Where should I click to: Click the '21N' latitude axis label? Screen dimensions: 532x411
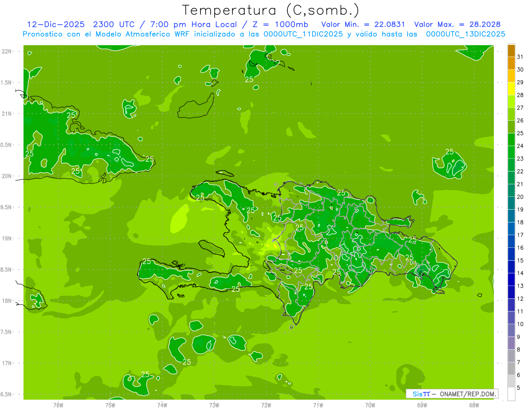click(x=7, y=114)
